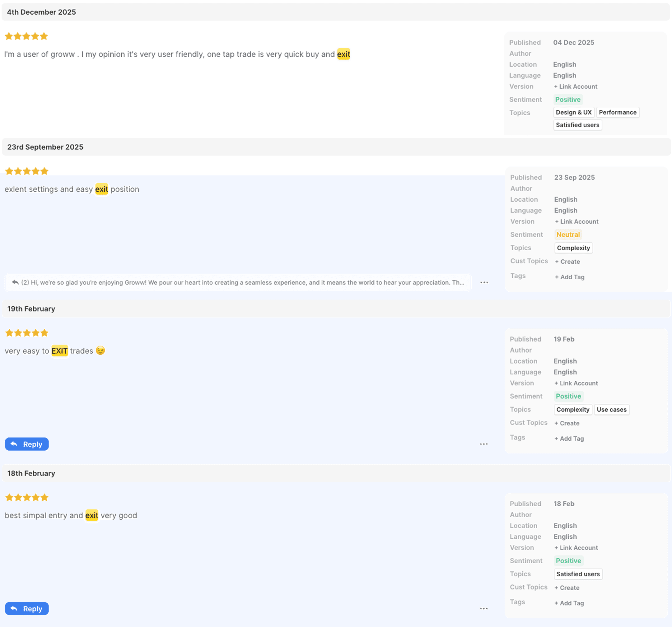
Task: Click Link Account on the 04 Dec review
Action: tap(575, 86)
